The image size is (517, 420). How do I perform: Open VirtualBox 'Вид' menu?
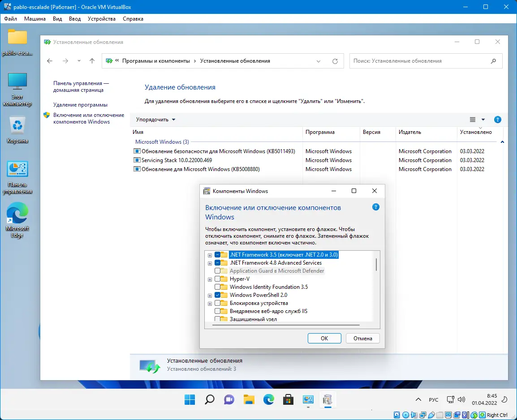[x=57, y=19]
